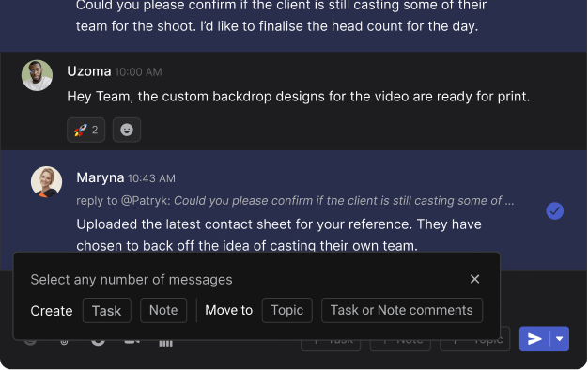588x370 pixels.
Task: Click the 10:00 AM timestamp
Action: click(138, 72)
